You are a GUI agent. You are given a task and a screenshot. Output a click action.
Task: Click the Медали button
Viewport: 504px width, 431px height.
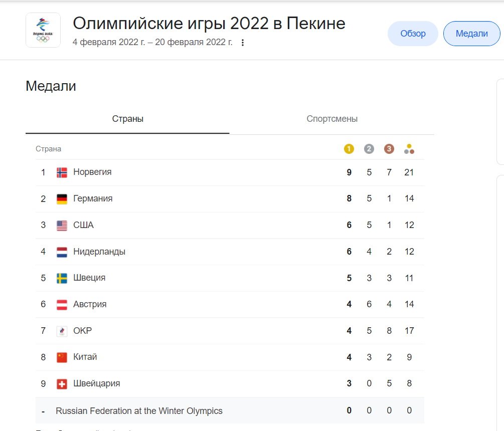click(471, 33)
